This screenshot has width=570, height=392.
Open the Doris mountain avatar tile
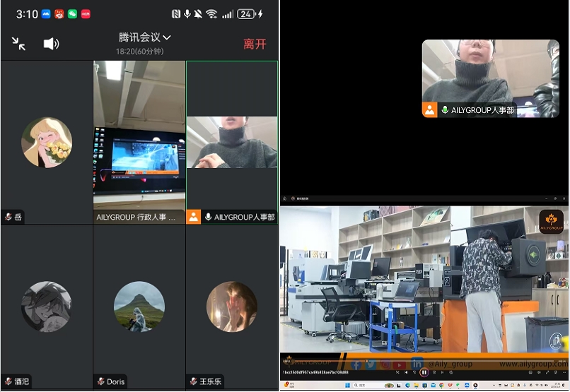(139, 307)
